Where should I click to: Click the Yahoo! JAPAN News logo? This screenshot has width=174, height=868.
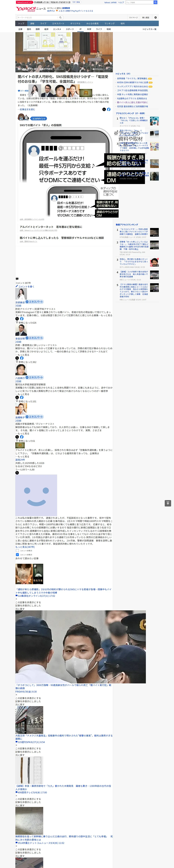pyautogui.click(x=30, y=9)
